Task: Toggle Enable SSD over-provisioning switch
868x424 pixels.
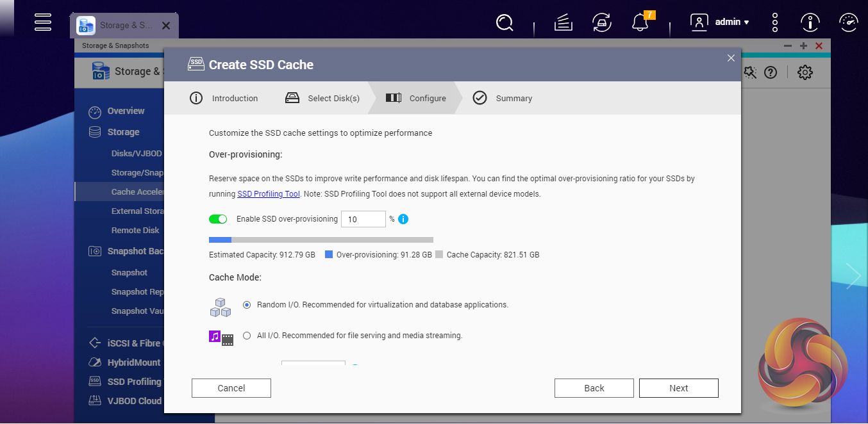Action: 218,219
